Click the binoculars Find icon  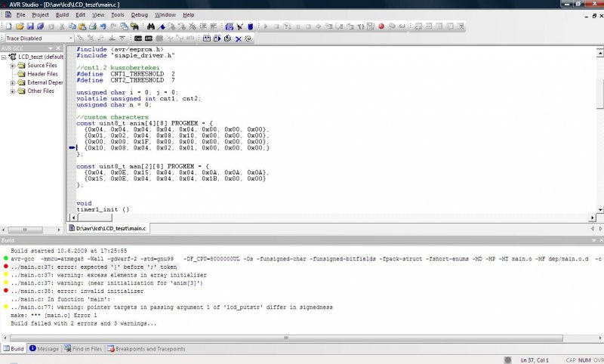coord(150,26)
